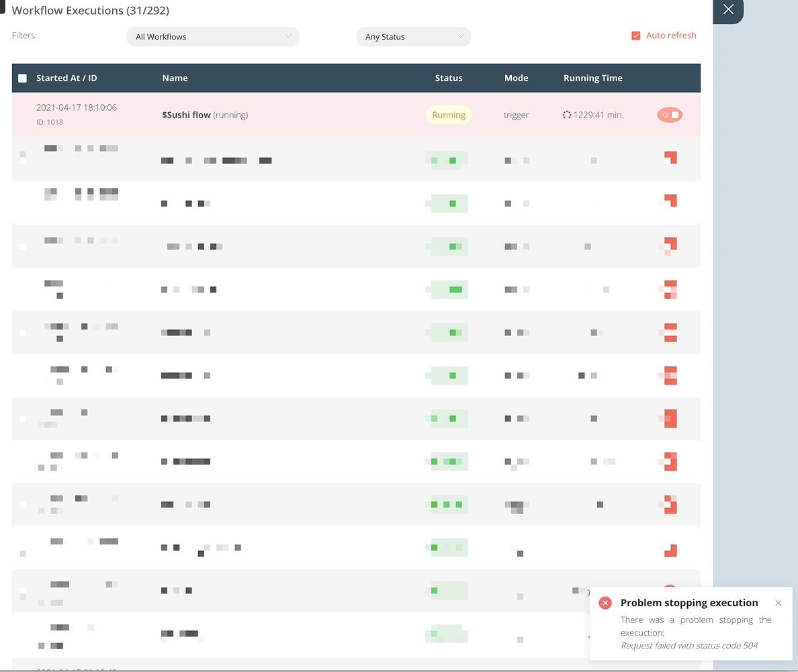Retry the execution in the middle of the list
This screenshot has height=672, width=798.
pyautogui.click(x=669, y=375)
